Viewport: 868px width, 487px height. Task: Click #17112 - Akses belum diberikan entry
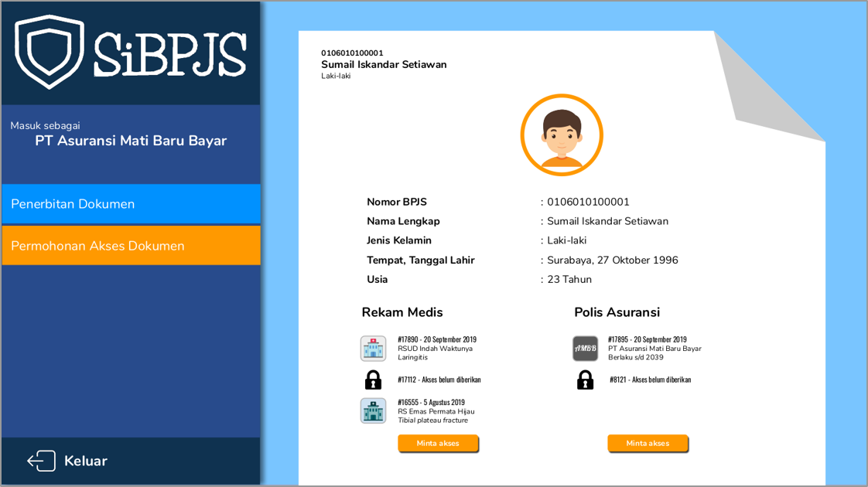439,380
